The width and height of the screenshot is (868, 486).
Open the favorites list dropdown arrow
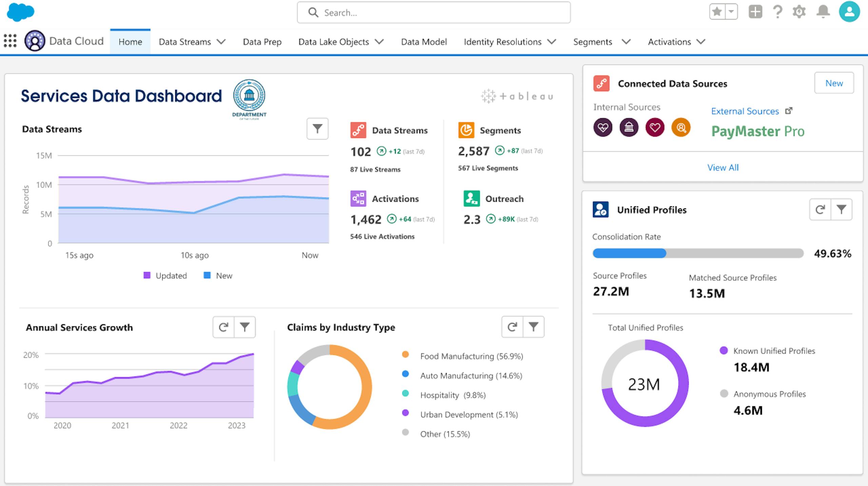click(x=731, y=12)
